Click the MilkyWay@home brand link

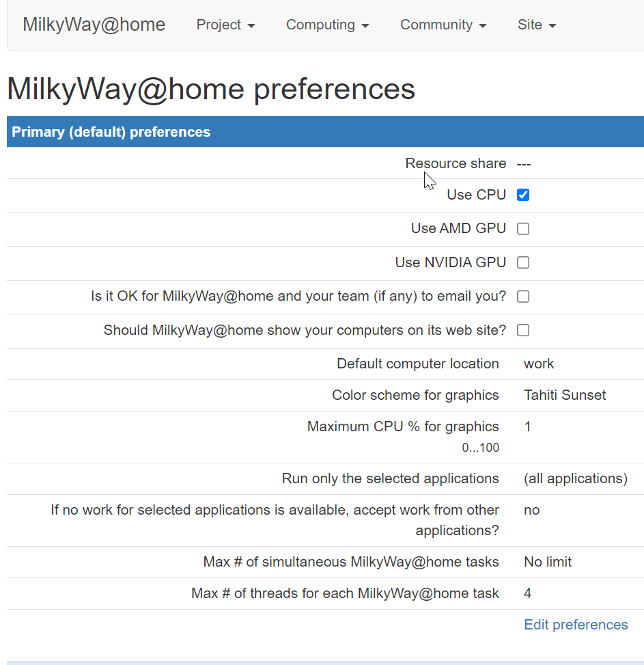(x=94, y=25)
